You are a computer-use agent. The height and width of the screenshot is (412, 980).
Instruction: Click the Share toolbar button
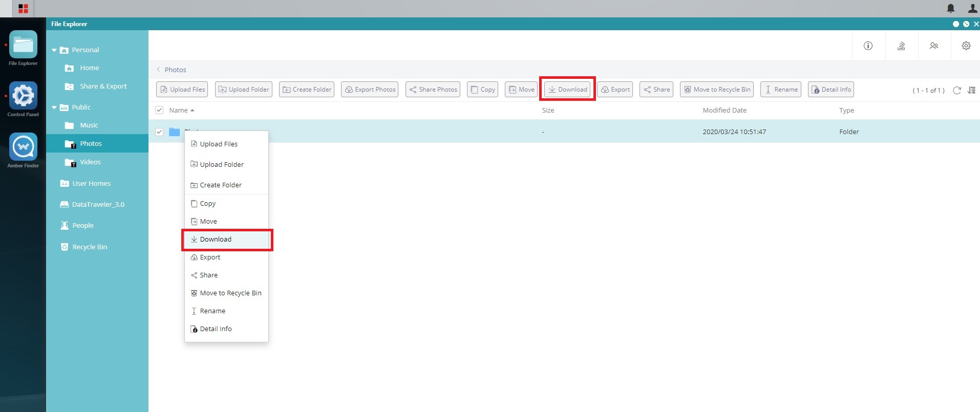click(x=656, y=90)
